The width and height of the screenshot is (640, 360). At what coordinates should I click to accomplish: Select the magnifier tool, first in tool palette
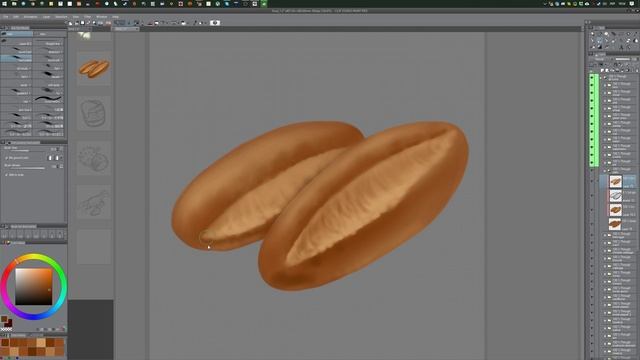(x=593, y=34)
